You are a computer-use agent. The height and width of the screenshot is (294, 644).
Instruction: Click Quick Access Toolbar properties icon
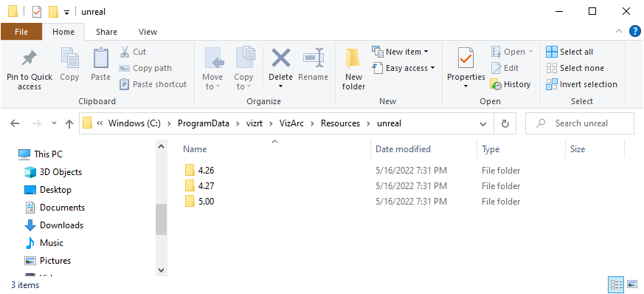coord(37,12)
